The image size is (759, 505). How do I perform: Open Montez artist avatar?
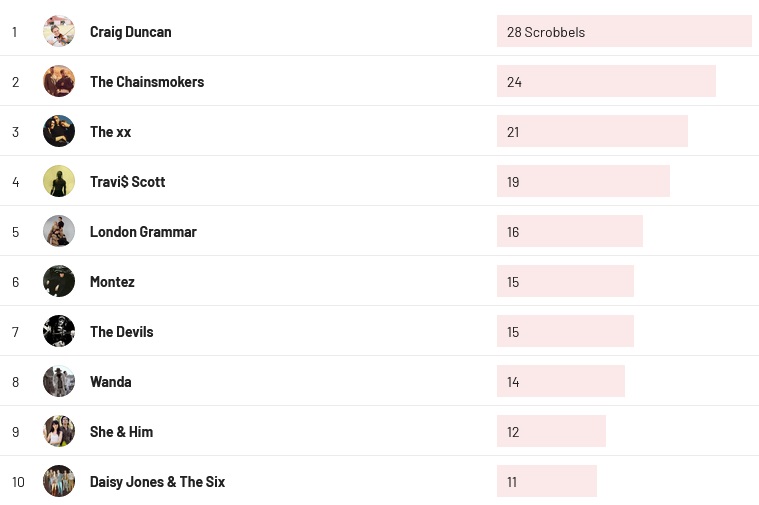coord(59,281)
